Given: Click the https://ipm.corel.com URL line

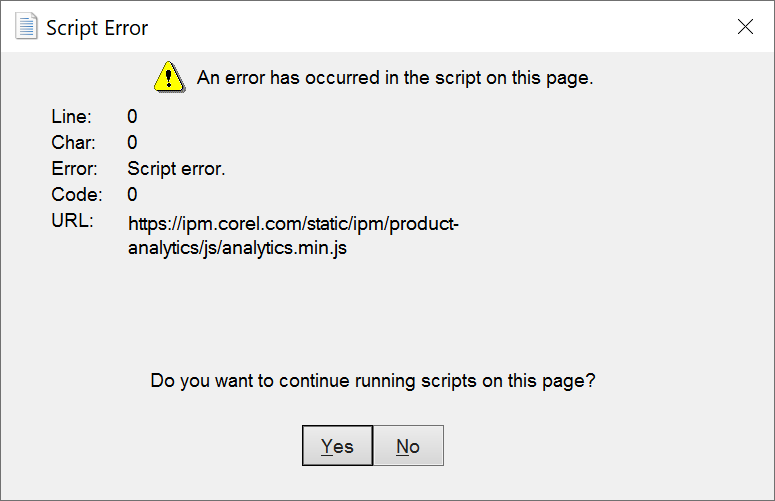Looking at the screenshot, I should [x=293, y=223].
